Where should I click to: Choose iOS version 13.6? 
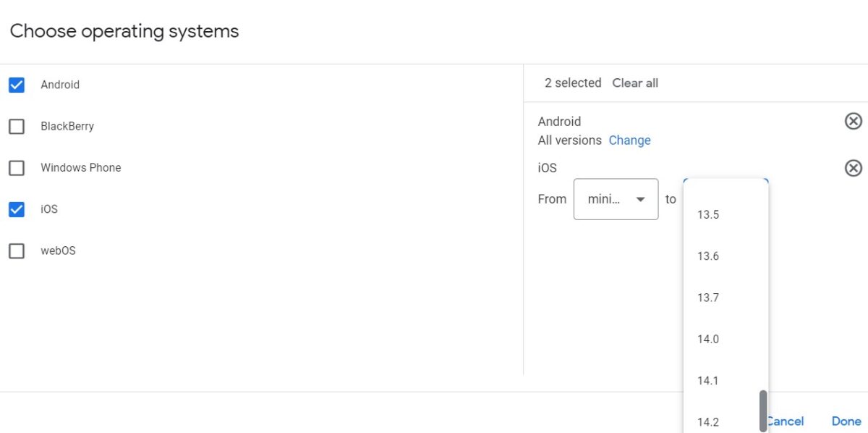pos(708,256)
